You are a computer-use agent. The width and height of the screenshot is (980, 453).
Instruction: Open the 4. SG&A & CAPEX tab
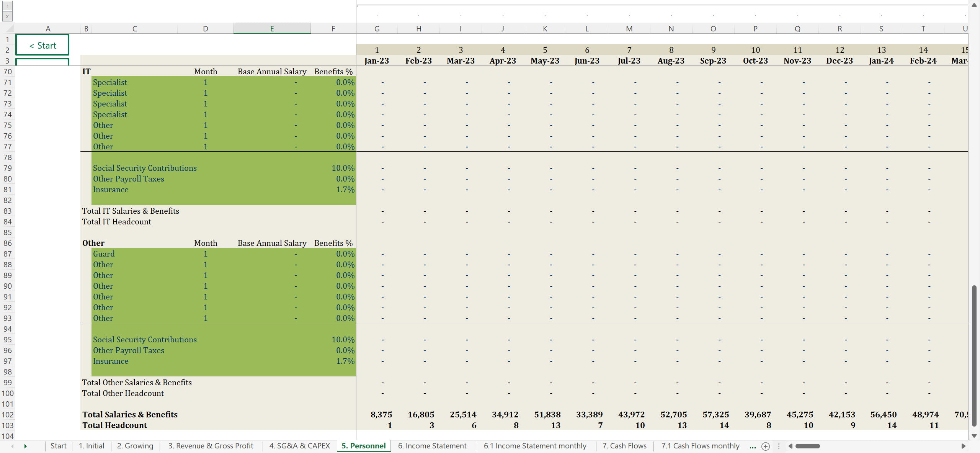point(299,446)
